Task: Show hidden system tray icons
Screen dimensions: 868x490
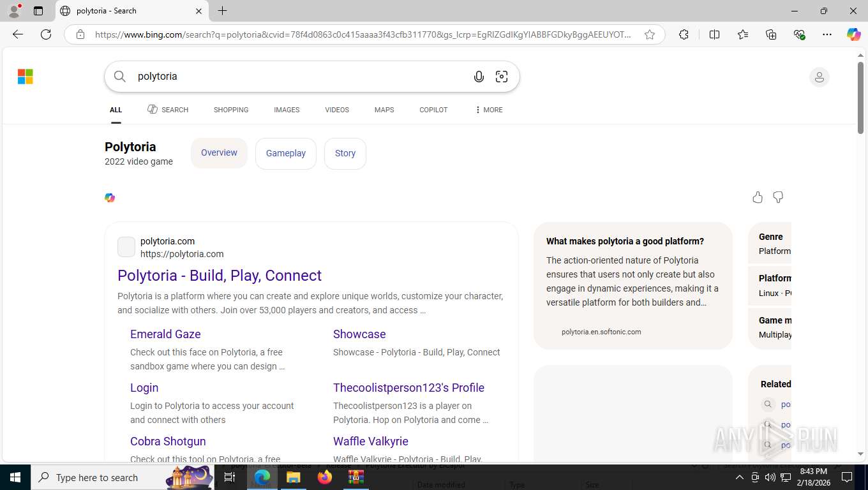Action: [740, 477]
